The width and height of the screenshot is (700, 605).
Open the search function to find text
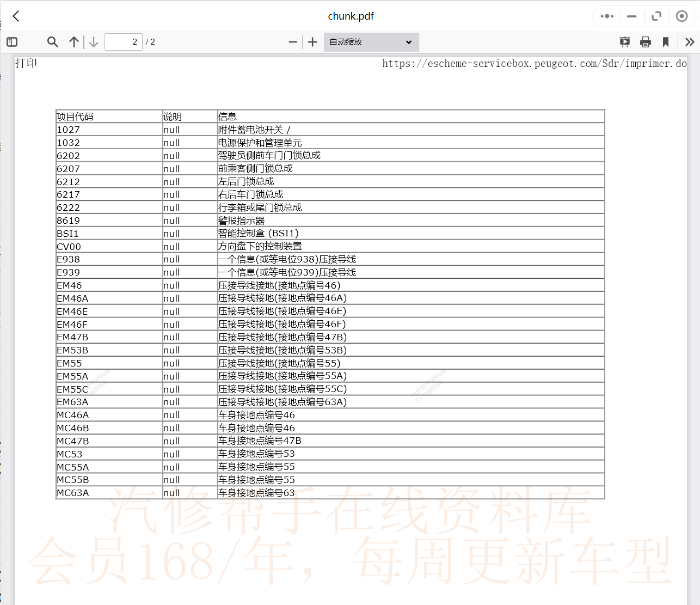[x=52, y=41]
